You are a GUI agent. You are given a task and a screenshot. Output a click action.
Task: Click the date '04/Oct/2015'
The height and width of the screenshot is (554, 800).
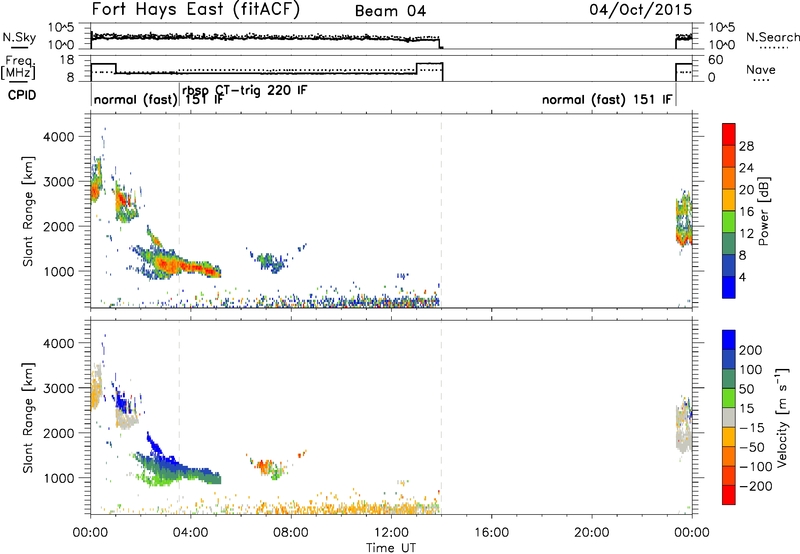coord(641,10)
